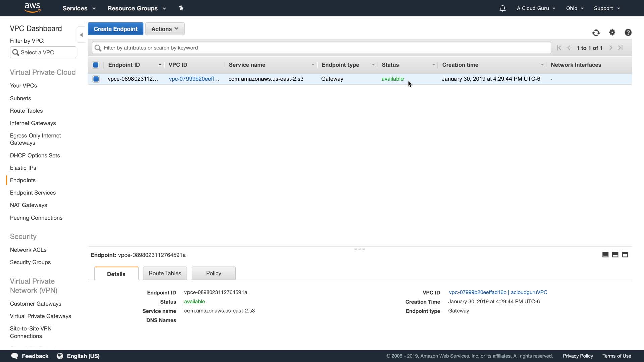Image resolution: width=644 pixels, height=362 pixels.
Task: Click the endpoint filter search field
Action: (x=321, y=48)
